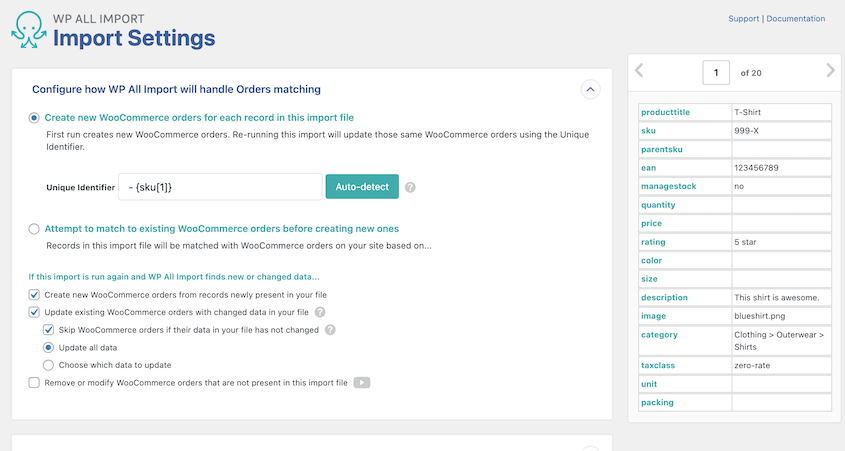Select Attempt to match existing WooCommerce orders

36,228
